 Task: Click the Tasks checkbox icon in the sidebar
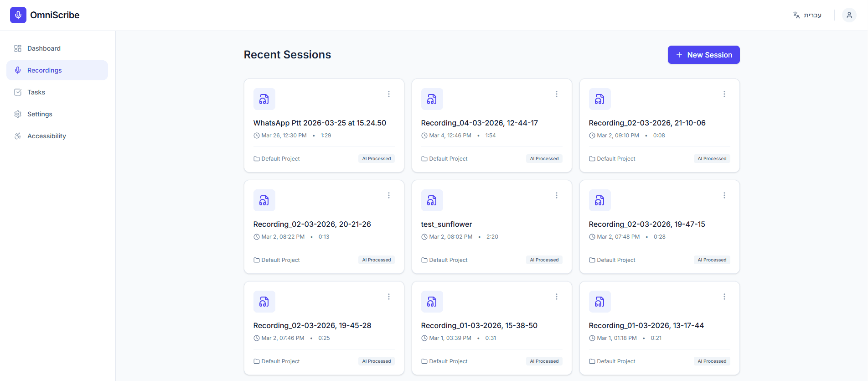18,92
